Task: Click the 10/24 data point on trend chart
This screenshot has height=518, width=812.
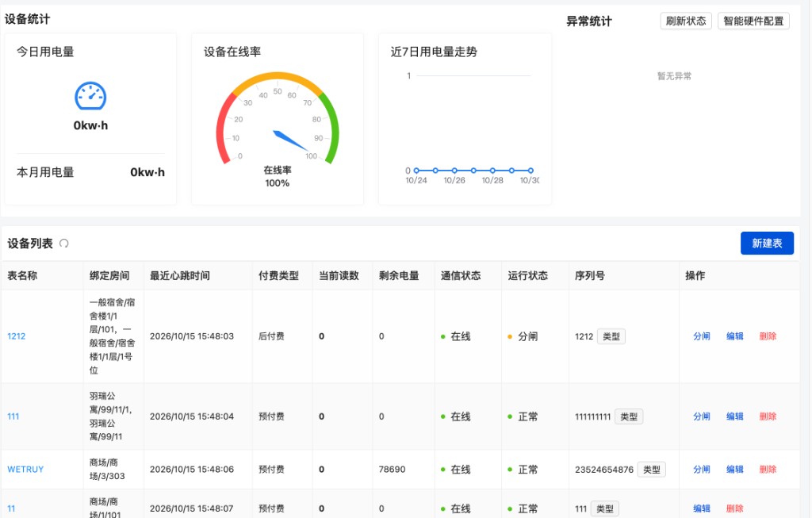Action: [416, 171]
